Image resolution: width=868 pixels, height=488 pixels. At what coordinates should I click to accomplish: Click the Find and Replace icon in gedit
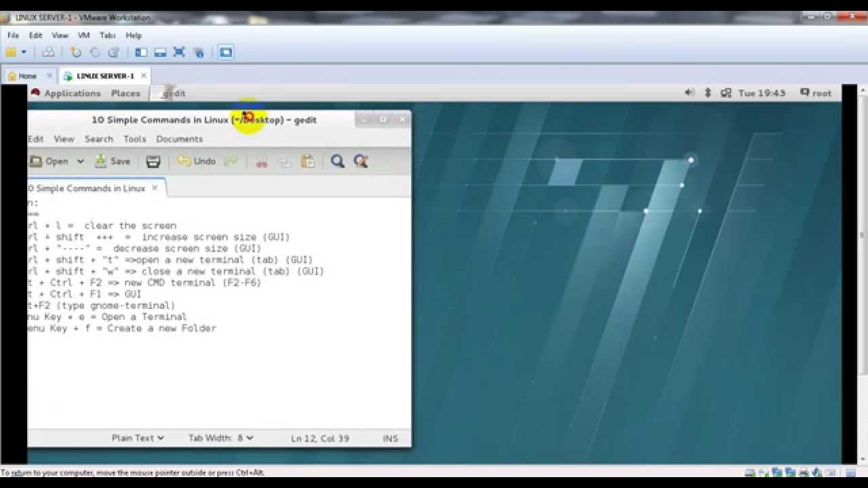point(361,161)
